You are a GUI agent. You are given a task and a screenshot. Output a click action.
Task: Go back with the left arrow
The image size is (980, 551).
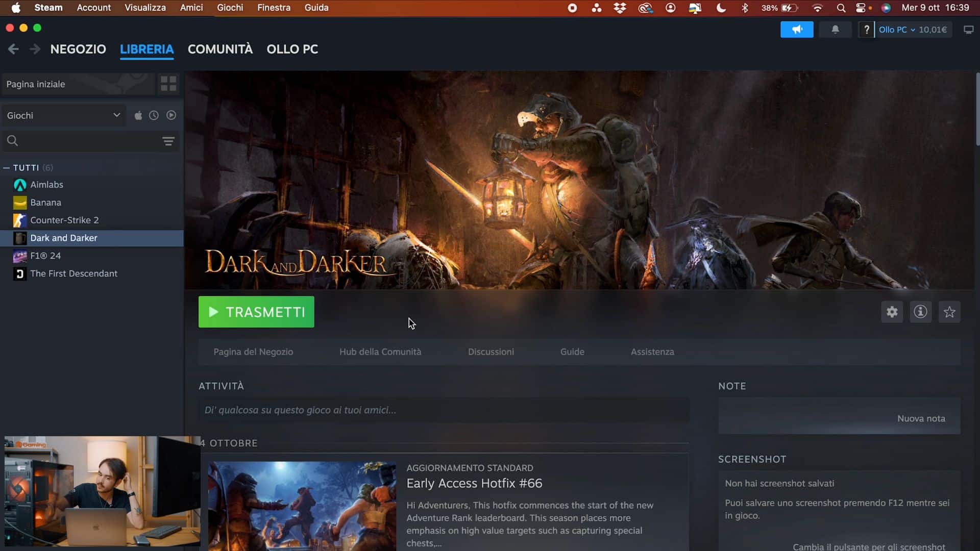[x=13, y=49]
